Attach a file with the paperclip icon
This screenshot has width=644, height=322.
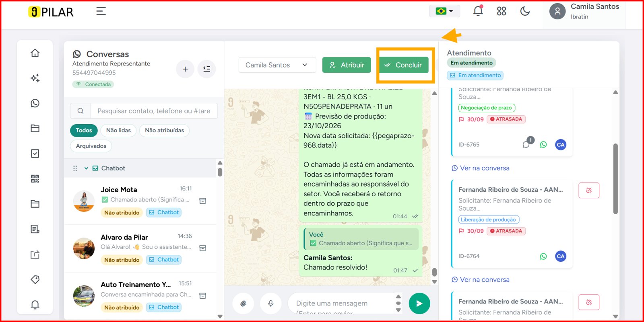pos(243,304)
